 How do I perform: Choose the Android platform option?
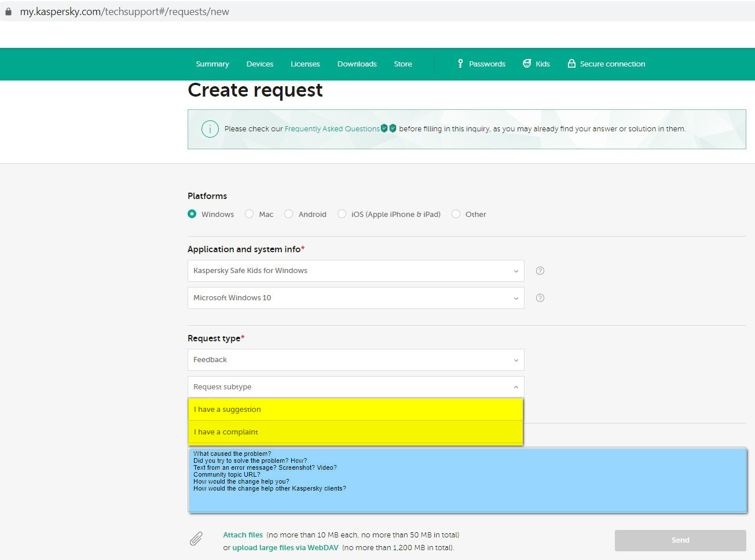[289, 214]
